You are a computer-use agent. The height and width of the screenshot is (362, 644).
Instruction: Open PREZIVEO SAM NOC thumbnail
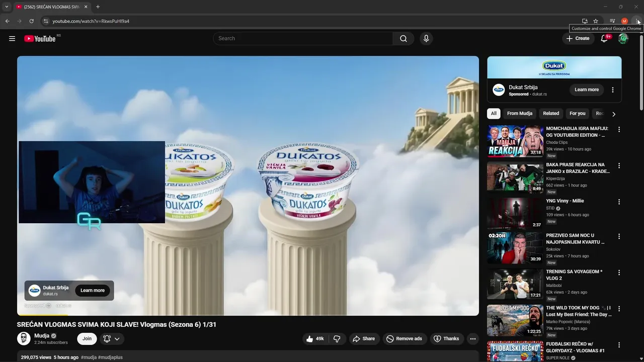click(515, 248)
